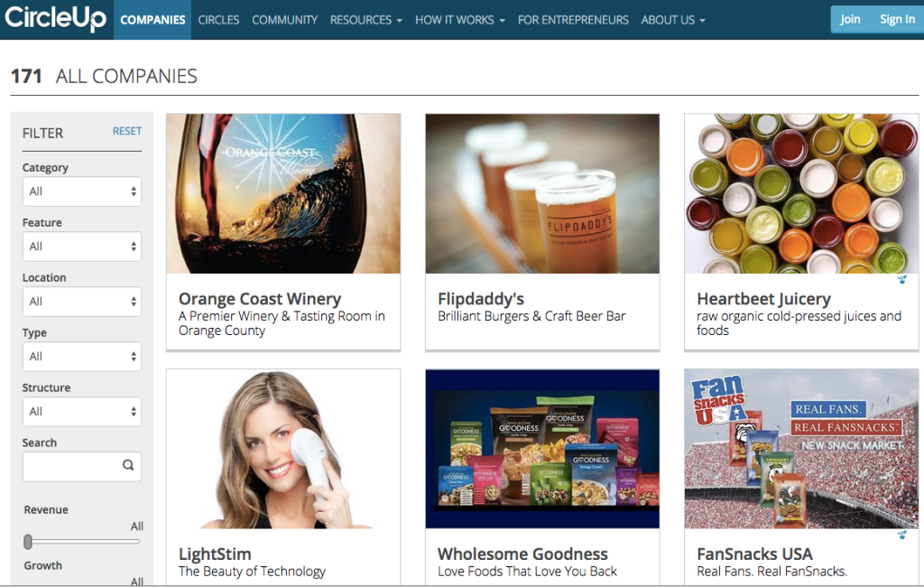
Task: Expand the Resources menu
Action: pyautogui.click(x=366, y=20)
